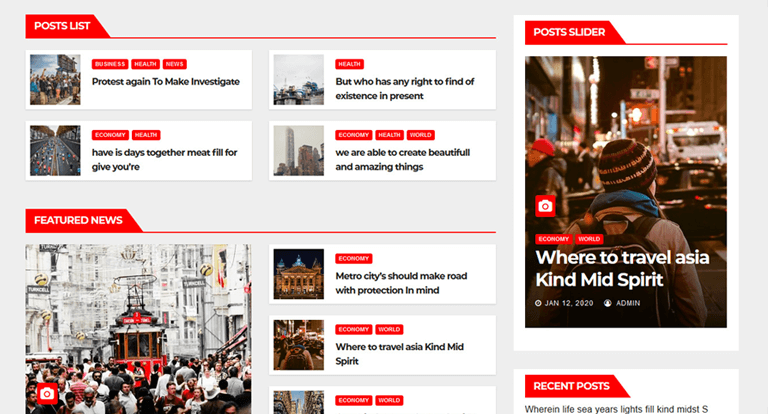The width and height of the screenshot is (768, 414).
Task: Click the illuminated palace building thumbnail
Action: pyautogui.click(x=299, y=274)
